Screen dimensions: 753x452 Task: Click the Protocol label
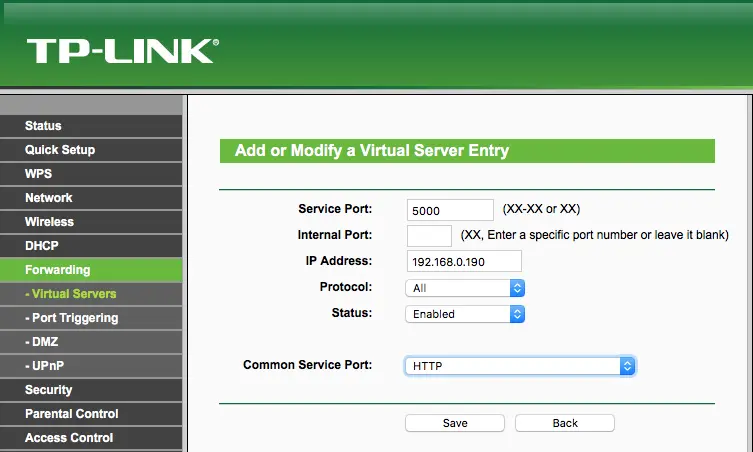tap(346, 287)
